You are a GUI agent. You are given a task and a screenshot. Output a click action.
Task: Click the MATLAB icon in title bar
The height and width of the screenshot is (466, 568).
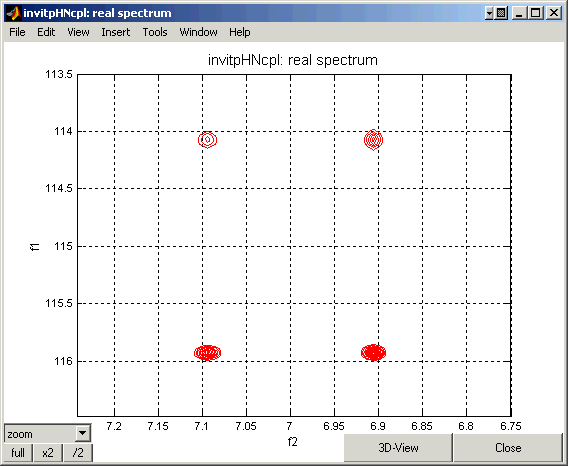13,13
